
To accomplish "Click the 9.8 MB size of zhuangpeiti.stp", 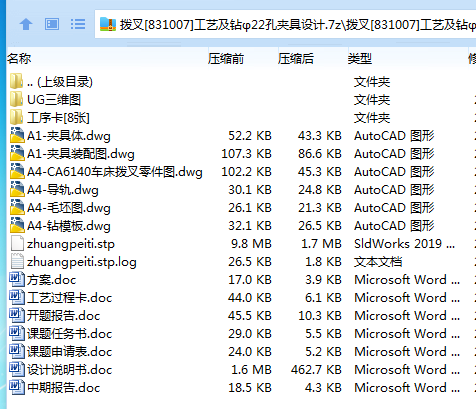I will coord(251,244).
